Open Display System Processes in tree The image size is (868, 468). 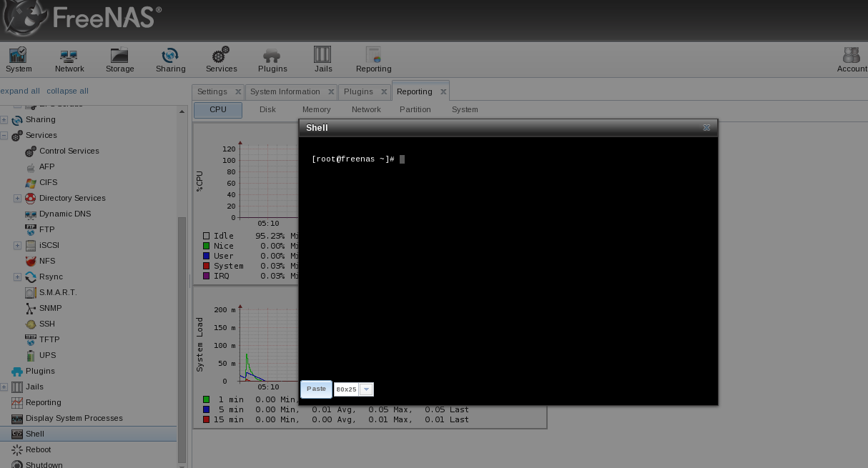(74, 418)
